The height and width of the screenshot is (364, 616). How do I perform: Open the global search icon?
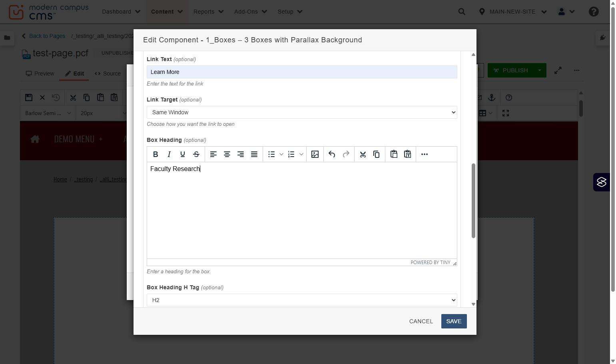tap(462, 12)
